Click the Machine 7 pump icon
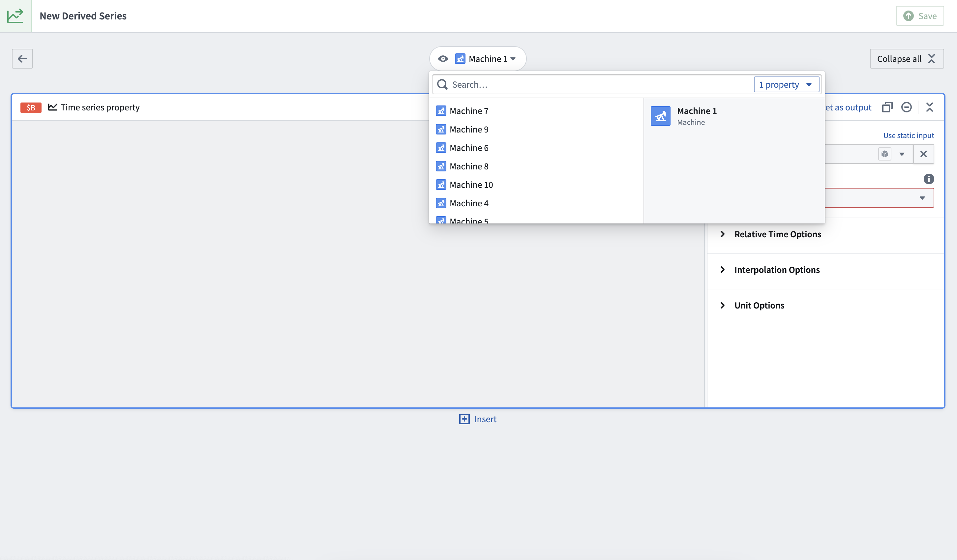The image size is (957, 560). (x=441, y=111)
